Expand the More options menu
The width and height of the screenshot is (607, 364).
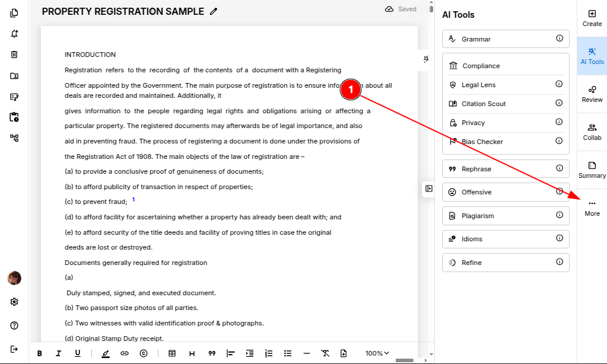click(x=592, y=207)
